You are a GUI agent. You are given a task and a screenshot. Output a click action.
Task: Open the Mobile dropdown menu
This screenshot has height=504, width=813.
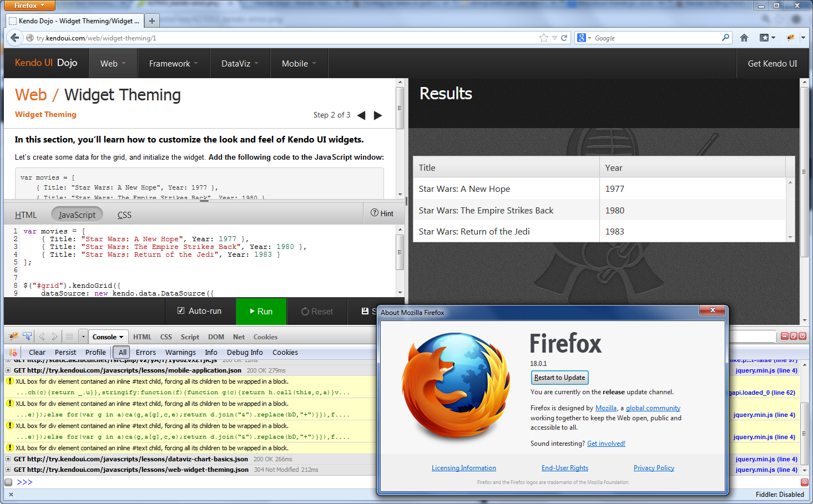[x=299, y=63]
